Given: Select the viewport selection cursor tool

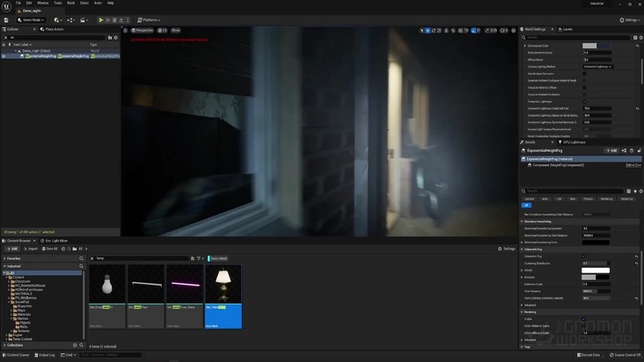Looking at the screenshot, I should click(421, 31).
